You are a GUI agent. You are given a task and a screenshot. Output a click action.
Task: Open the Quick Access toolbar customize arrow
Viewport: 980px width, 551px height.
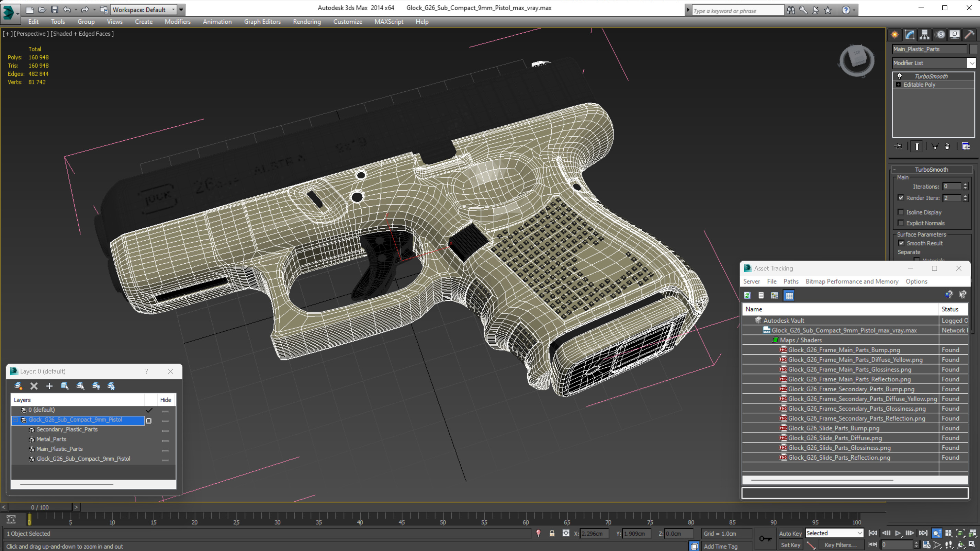coord(181,10)
